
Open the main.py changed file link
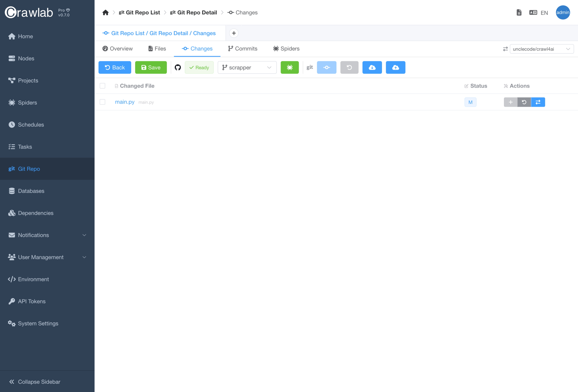[x=125, y=102]
